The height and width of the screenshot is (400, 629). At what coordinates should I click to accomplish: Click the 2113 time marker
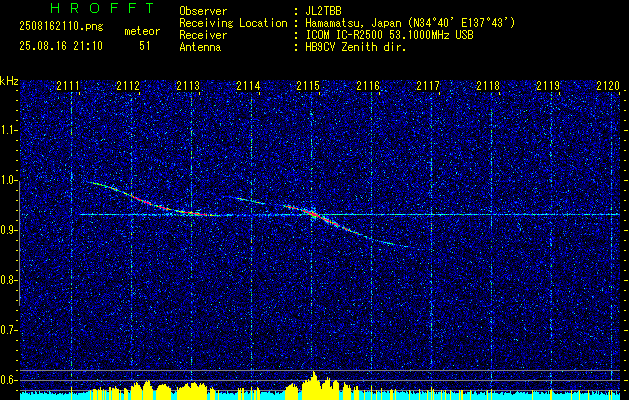pos(188,85)
